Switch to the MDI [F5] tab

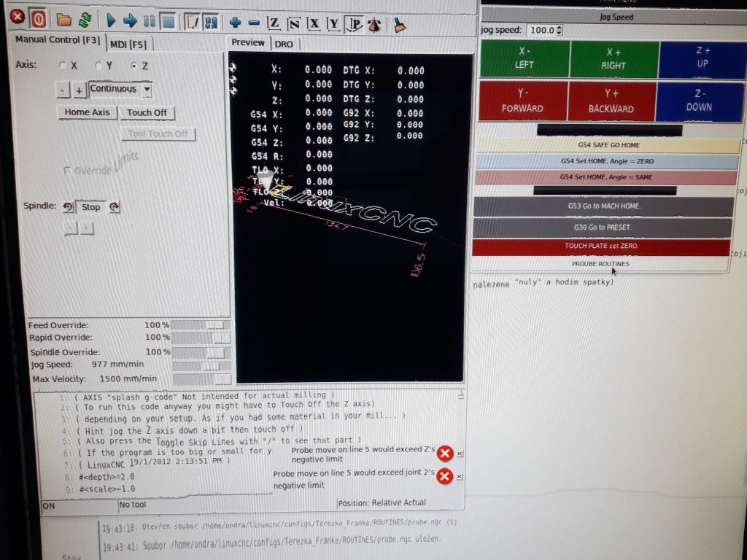click(x=128, y=44)
